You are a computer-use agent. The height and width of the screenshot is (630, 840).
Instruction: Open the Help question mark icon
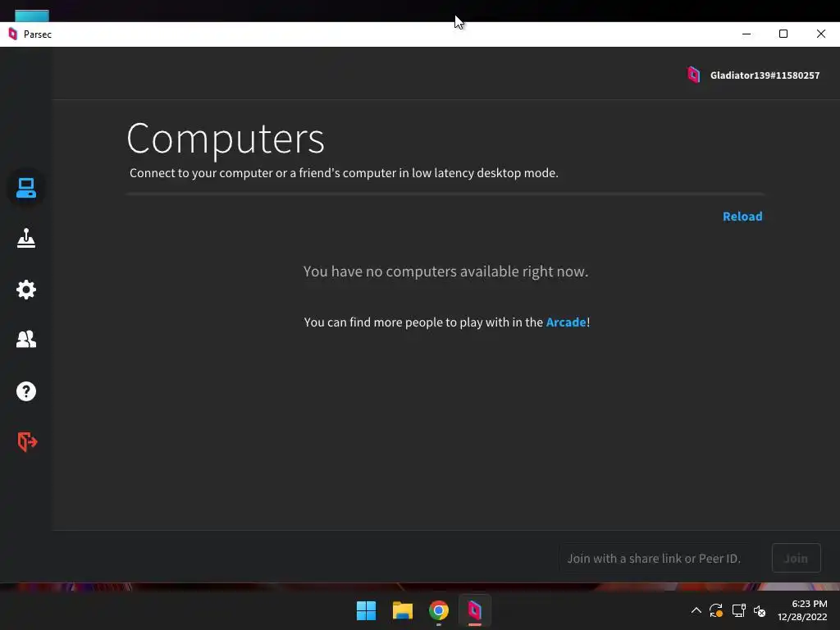click(25, 391)
